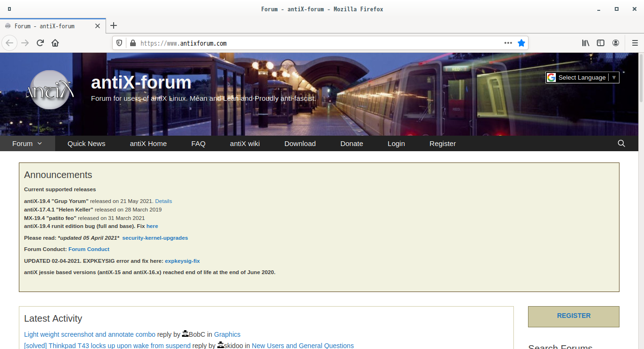Click the Announcements heading
This screenshot has height=349, width=644.
[x=58, y=175]
